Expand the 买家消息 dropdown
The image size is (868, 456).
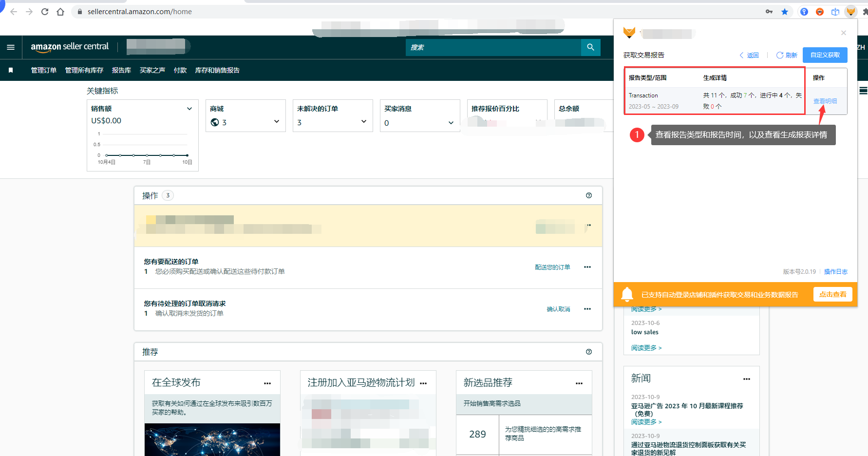(x=451, y=123)
